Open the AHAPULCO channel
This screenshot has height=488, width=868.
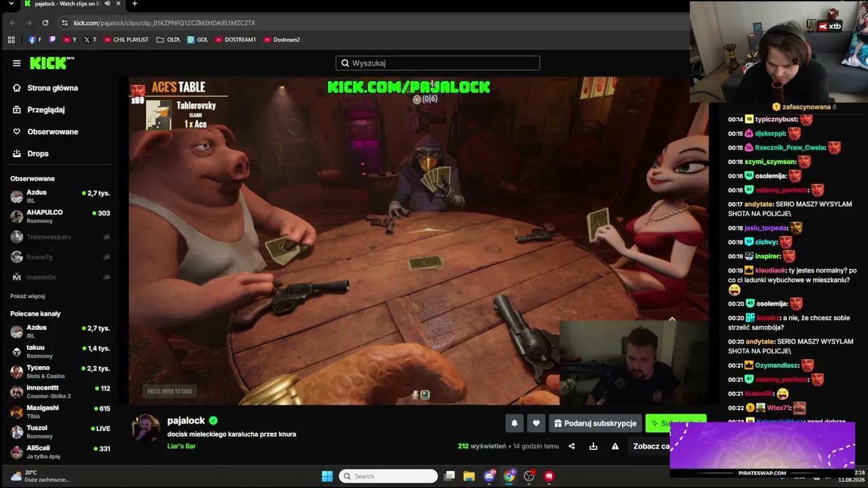tap(60, 216)
